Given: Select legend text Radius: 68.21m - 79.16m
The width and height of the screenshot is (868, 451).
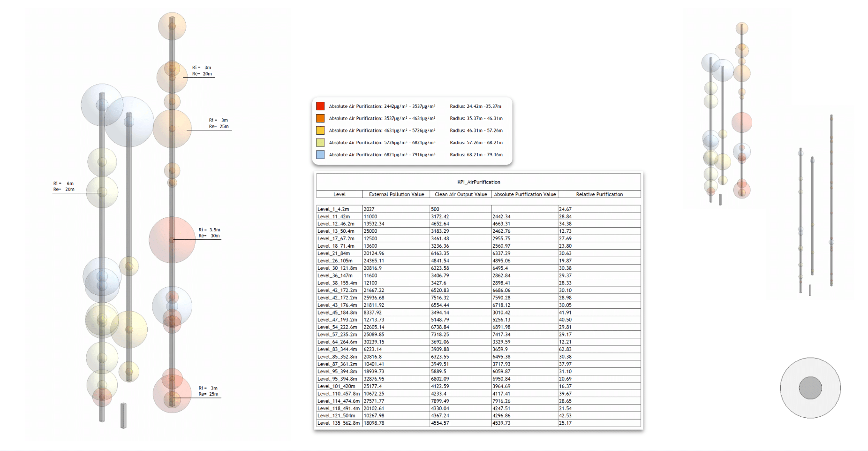Looking at the screenshot, I should (476, 154).
